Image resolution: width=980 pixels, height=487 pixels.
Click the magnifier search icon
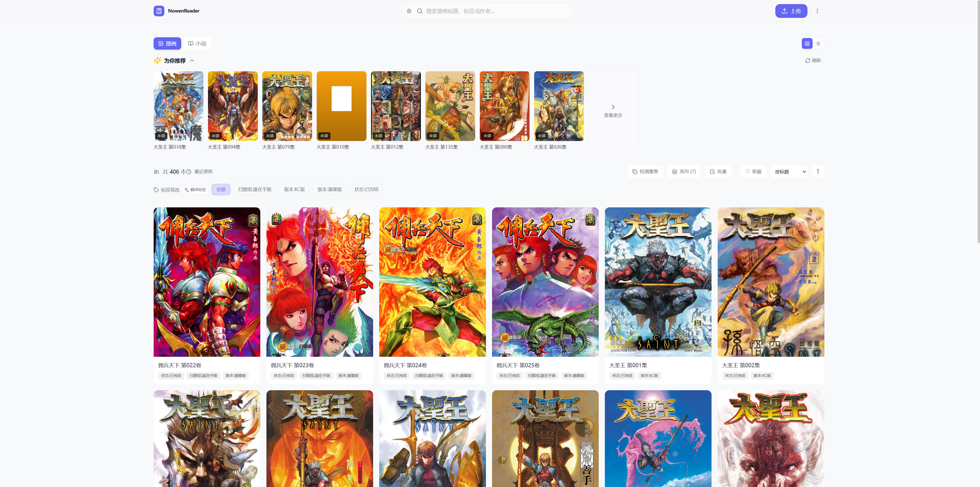[x=420, y=11]
